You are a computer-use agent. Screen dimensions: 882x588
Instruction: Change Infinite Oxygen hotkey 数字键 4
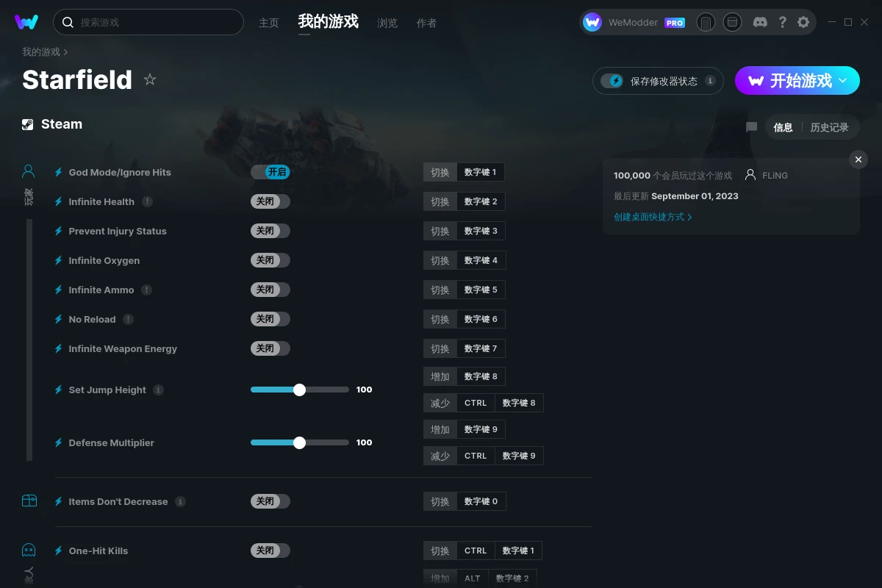click(x=481, y=260)
